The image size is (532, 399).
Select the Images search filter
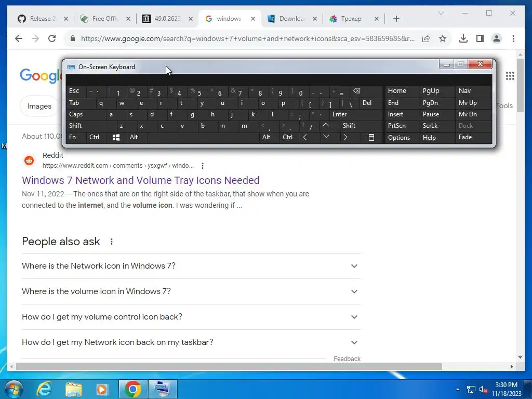(39, 106)
